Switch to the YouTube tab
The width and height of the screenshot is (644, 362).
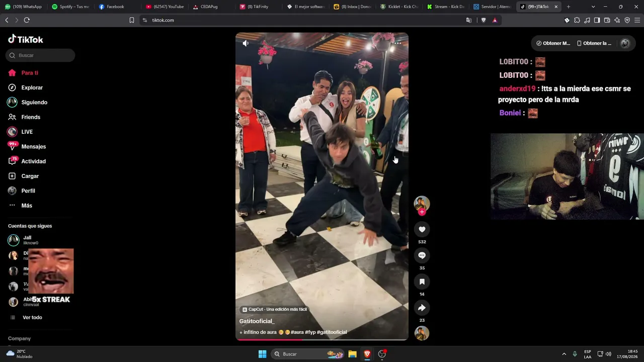(x=165, y=7)
